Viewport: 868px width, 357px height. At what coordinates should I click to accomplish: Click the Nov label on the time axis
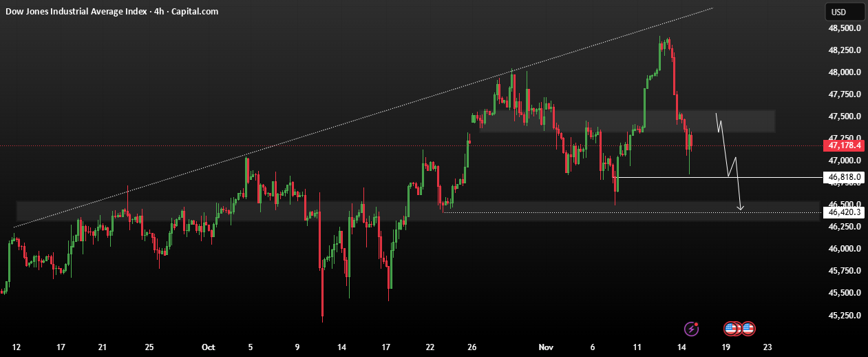(546, 347)
